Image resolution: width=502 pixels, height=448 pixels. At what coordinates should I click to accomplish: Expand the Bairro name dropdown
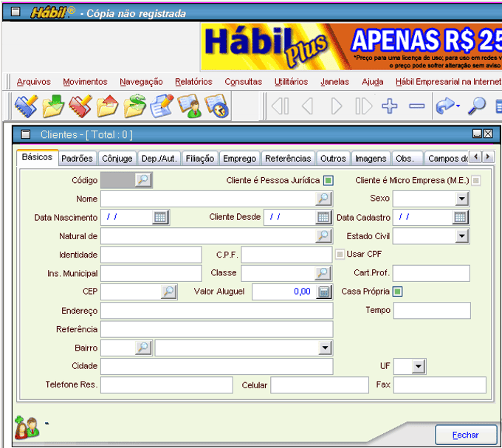325,348
